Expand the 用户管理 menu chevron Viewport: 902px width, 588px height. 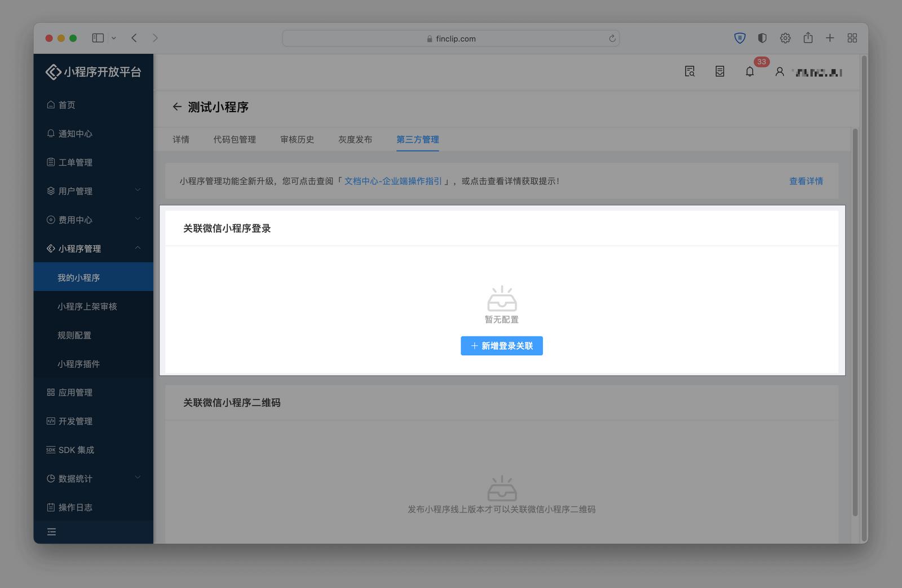tap(138, 191)
